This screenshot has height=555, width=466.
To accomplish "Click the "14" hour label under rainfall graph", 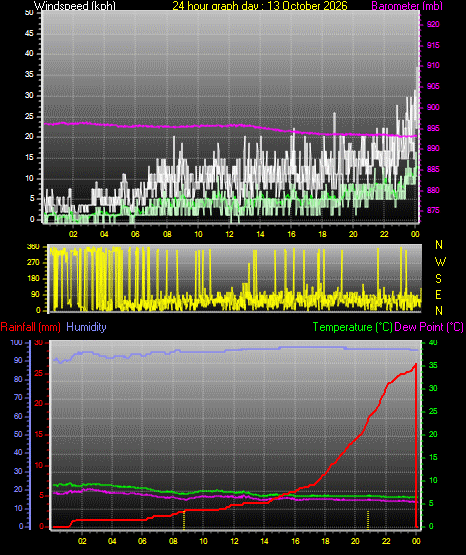I will tap(264, 541).
